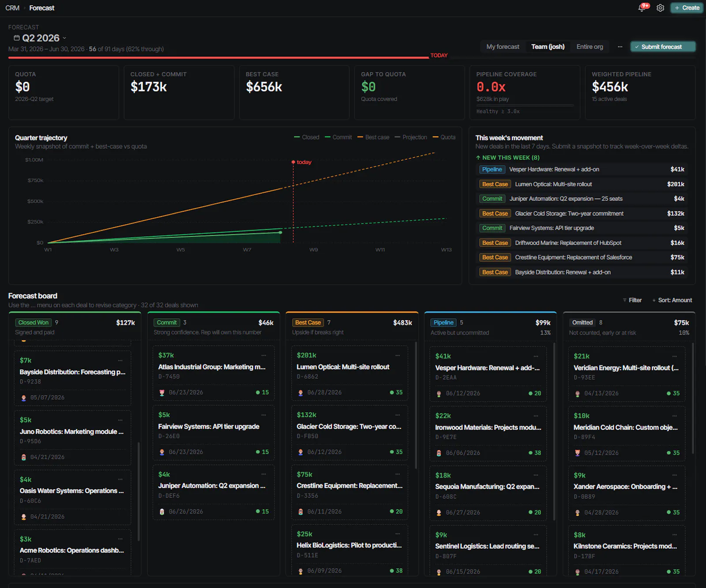Click the owner avatar on the Juniper Automation card
The image size is (706, 588).
(x=162, y=512)
